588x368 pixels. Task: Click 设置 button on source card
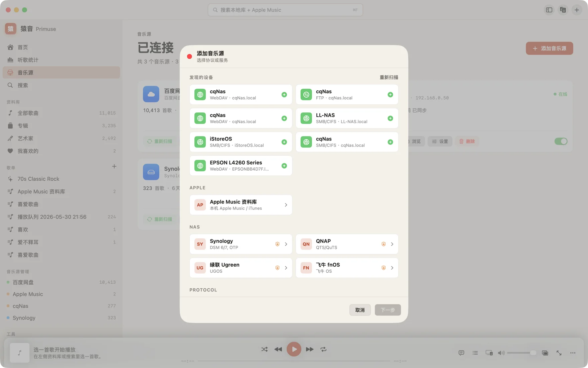(440, 142)
